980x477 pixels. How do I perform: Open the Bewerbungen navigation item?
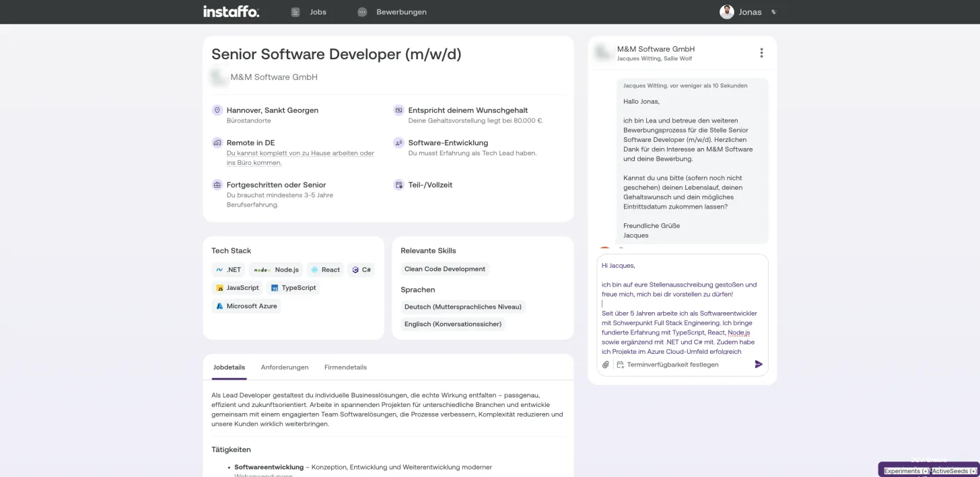pos(392,12)
